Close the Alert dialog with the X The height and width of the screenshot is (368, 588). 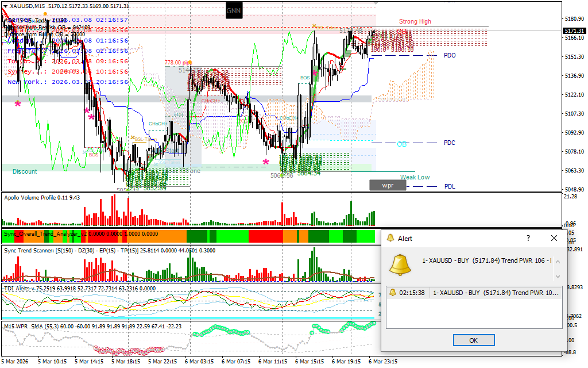coord(554,238)
